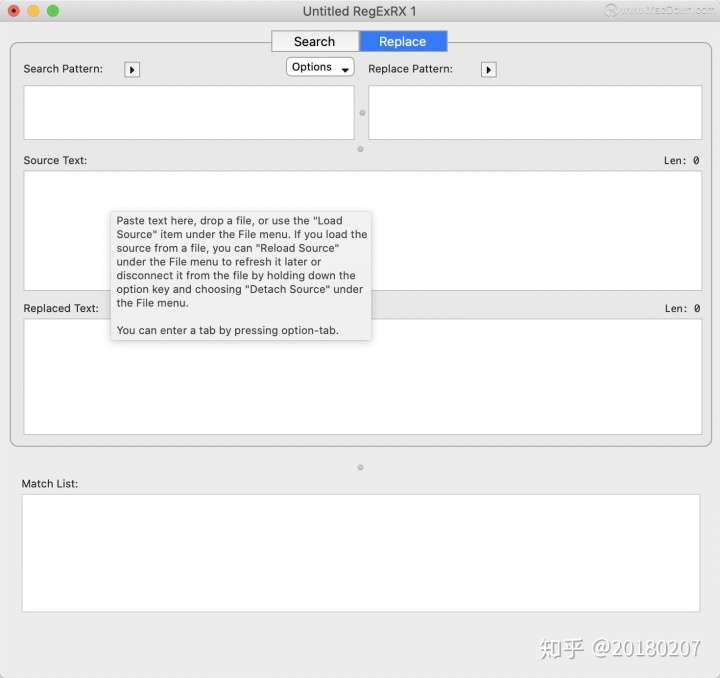The image size is (720, 678).
Task: Click inside the Search Pattern text field
Action: tap(189, 112)
